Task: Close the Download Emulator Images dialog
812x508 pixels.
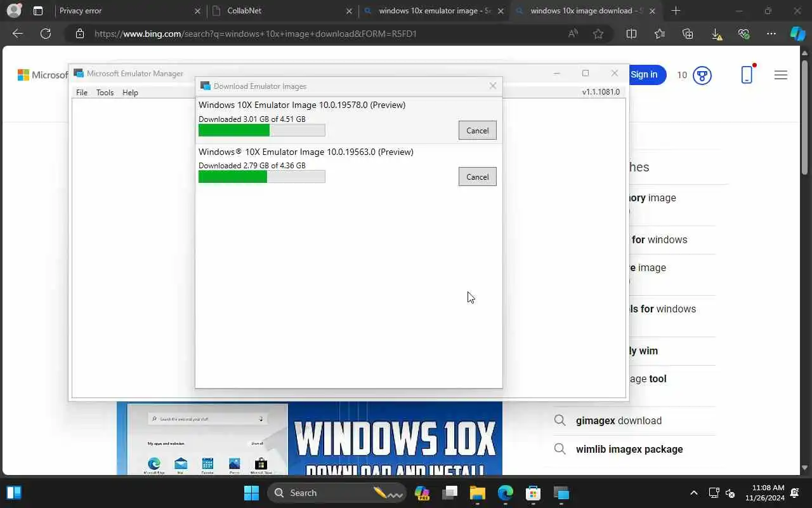Action: pos(493,86)
